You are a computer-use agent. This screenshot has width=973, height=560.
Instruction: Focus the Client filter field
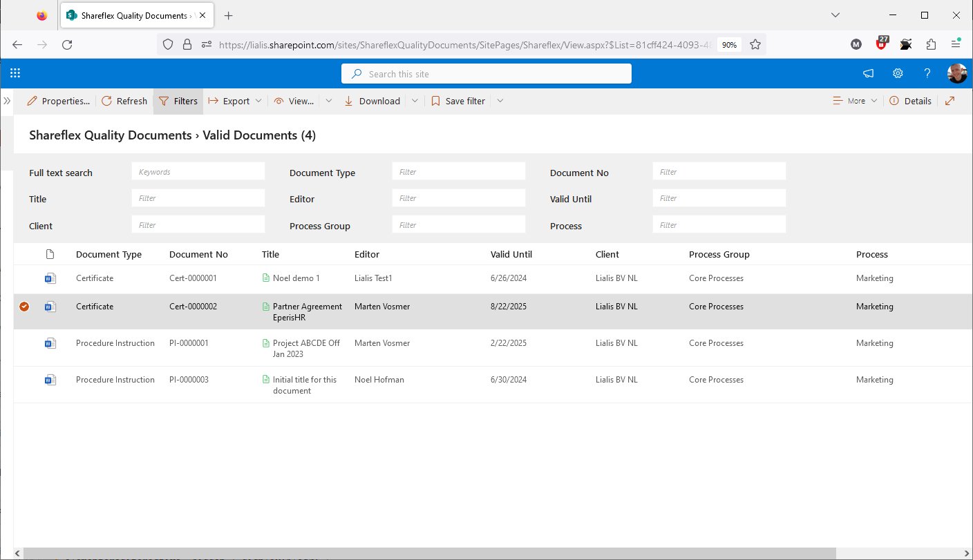198,224
